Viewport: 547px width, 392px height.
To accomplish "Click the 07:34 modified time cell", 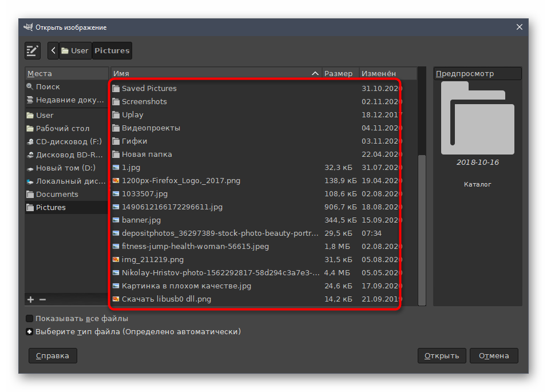I will 371,233.
